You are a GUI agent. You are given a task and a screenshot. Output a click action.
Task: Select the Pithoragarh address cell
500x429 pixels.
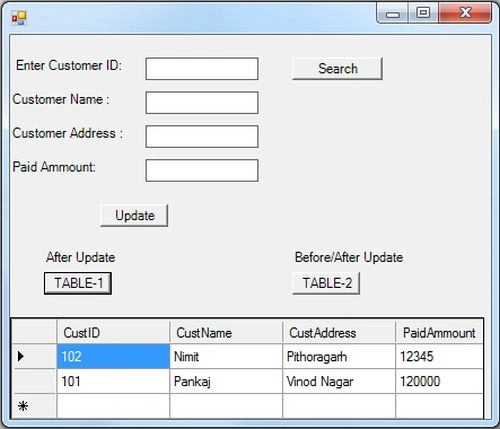pyautogui.click(x=339, y=356)
